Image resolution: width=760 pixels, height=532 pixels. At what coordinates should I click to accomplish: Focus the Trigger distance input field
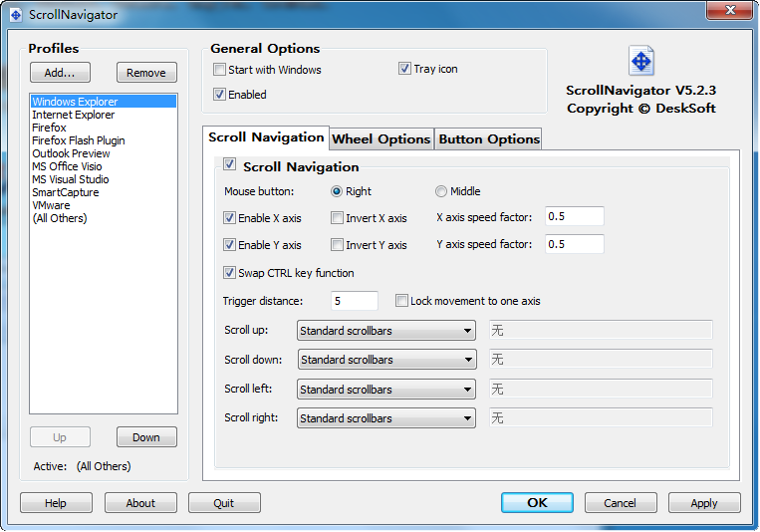point(355,301)
